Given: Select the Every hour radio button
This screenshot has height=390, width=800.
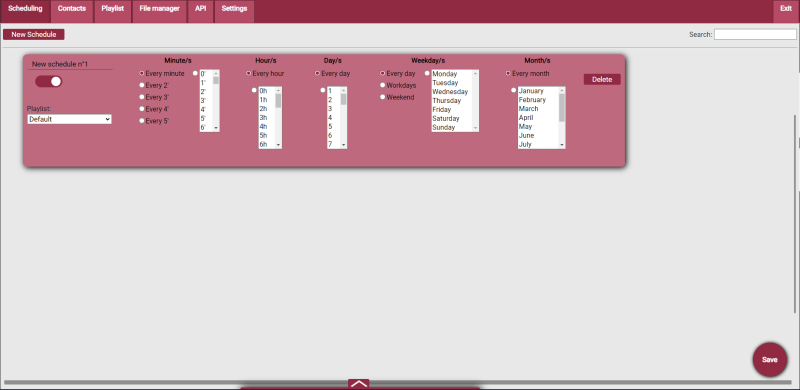Looking at the screenshot, I should [x=249, y=74].
